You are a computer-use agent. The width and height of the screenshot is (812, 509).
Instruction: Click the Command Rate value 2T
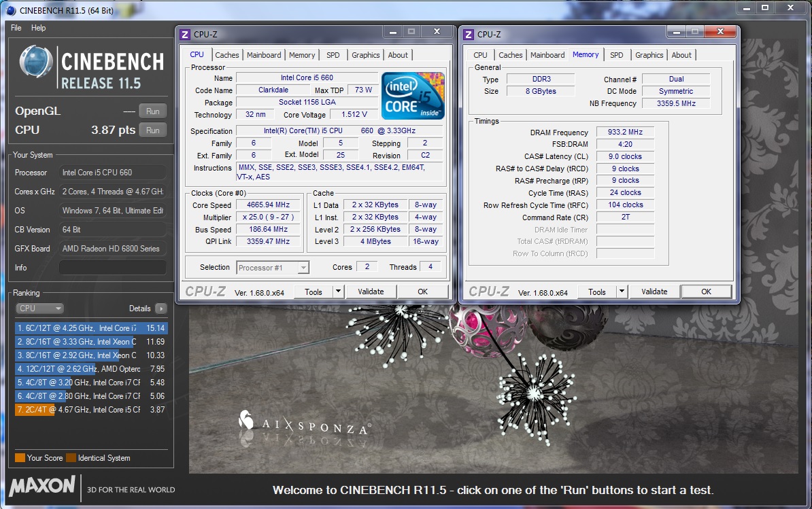click(625, 217)
